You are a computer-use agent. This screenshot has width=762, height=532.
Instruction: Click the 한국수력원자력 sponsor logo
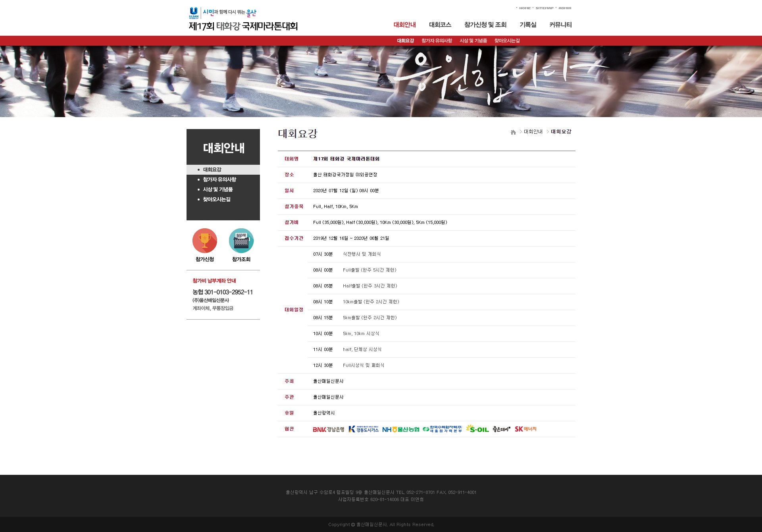[x=442, y=429]
